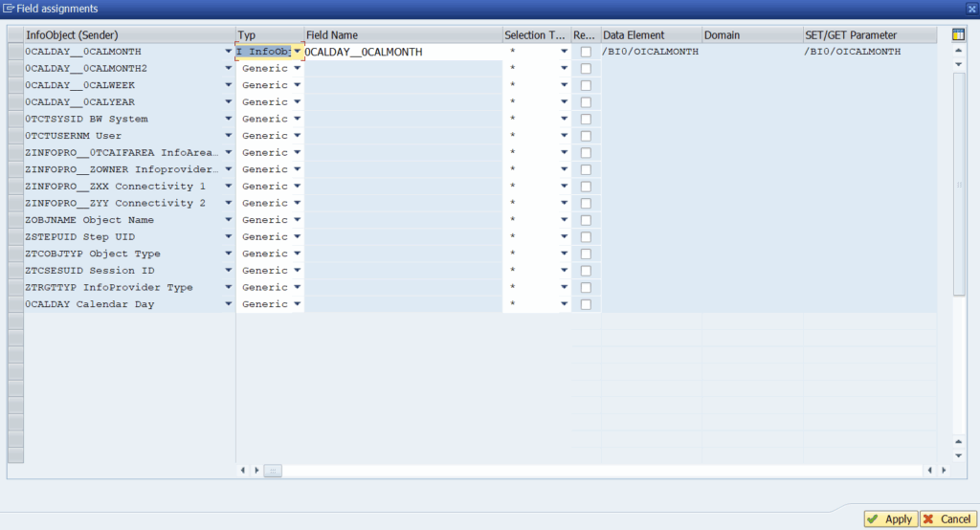Open the Typ dropdown for 0CALDAY Calendar Day

(298, 304)
